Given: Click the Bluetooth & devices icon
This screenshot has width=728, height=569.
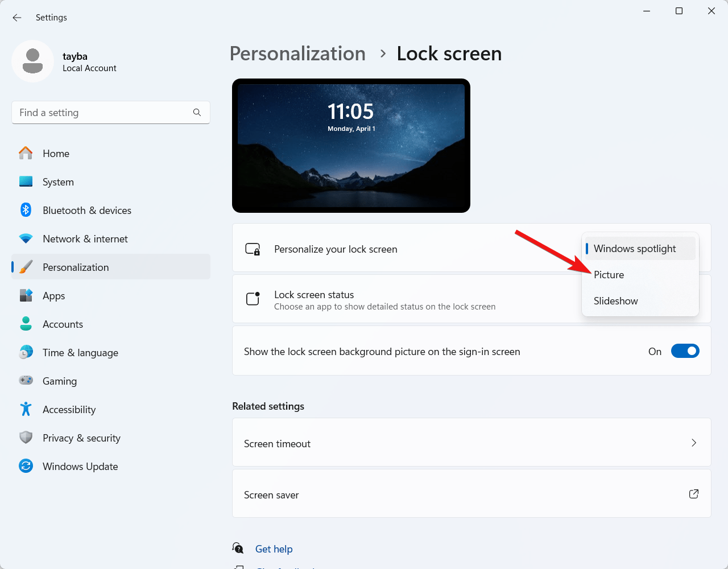Looking at the screenshot, I should pyautogui.click(x=26, y=210).
